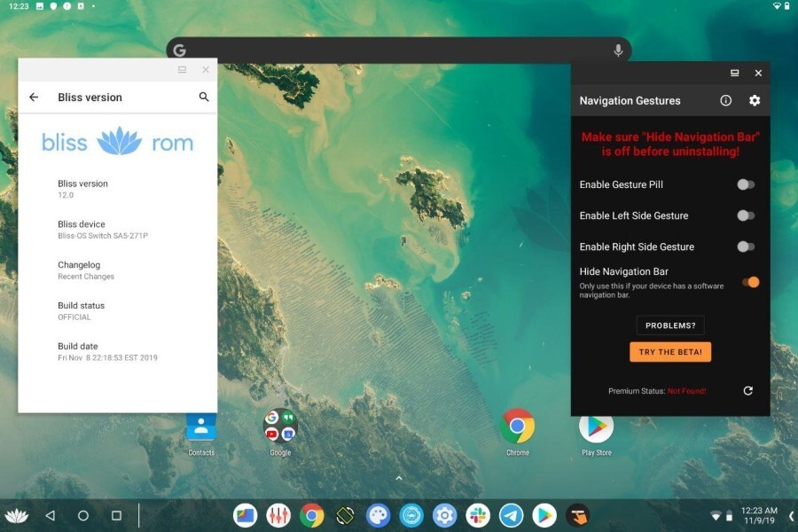Image resolution: width=798 pixels, height=532 pixels.
Task: Navigate back in the Bliss version screen
Action: (33, 97)
